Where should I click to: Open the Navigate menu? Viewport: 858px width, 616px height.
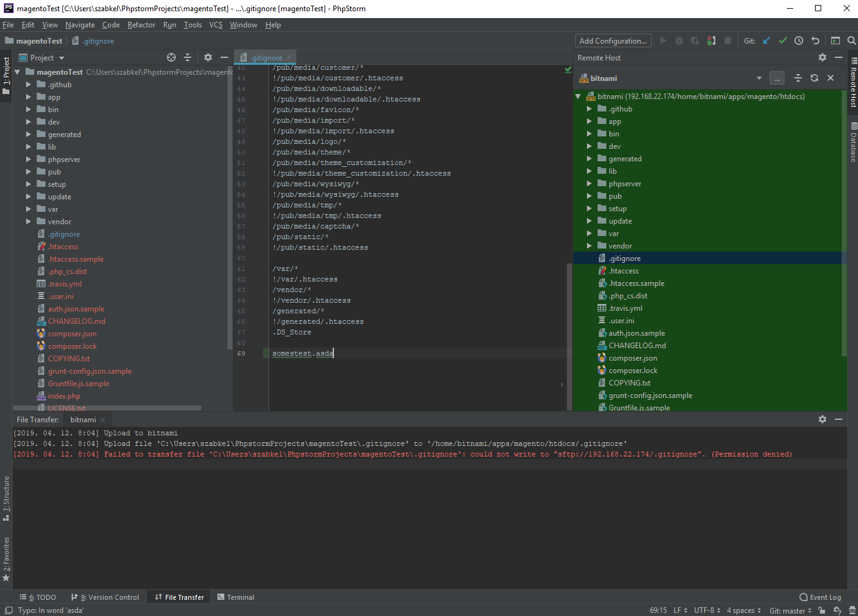[x=80, y=25]
